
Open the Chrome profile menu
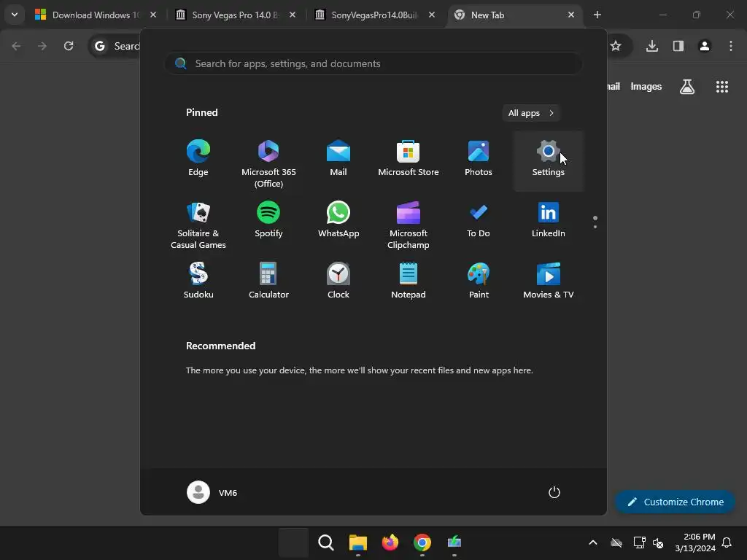705,46
